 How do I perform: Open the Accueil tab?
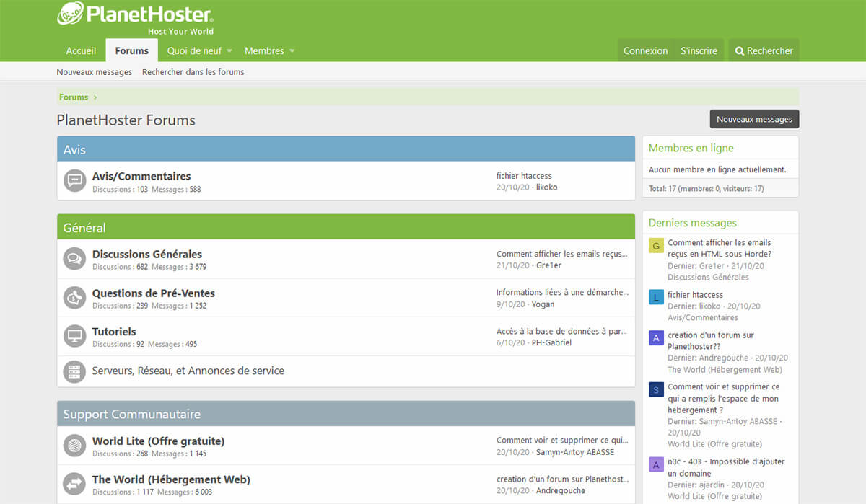coord(81,50)
